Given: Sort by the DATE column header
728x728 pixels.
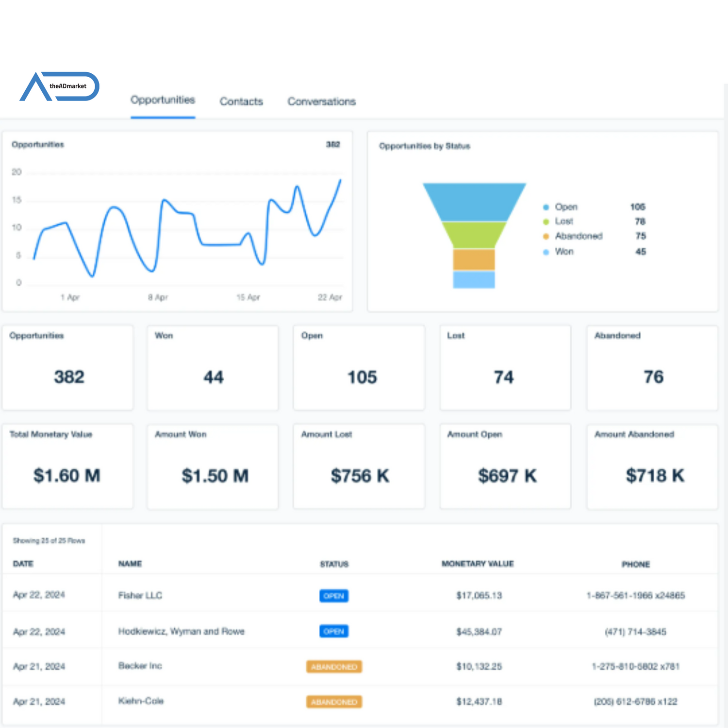Looking at the screenshot, I should coord(23,563).
